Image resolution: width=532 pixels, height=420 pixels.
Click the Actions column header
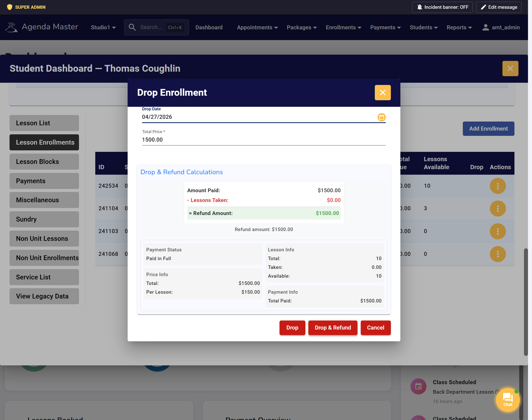click(500, 167)
